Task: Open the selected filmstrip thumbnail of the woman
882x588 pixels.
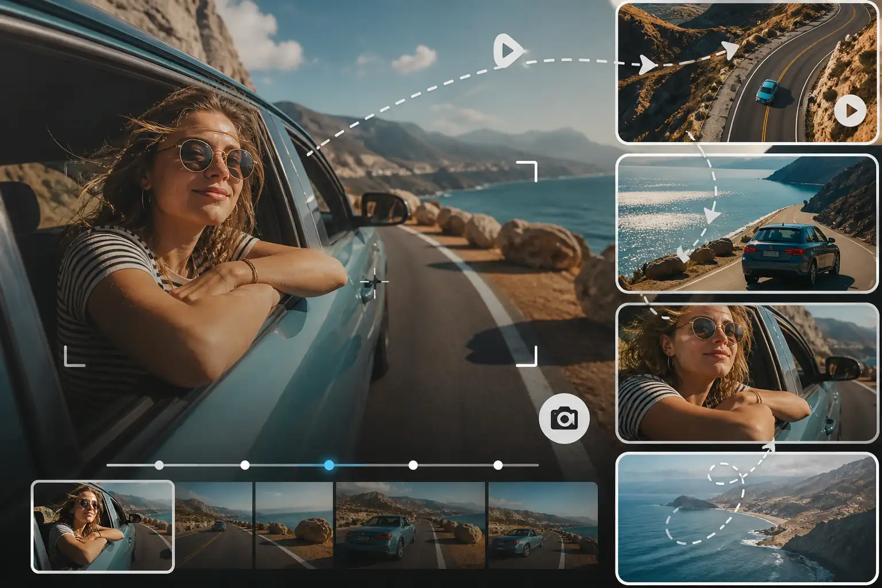Action: pyautogui.click(x=103, y=527)
